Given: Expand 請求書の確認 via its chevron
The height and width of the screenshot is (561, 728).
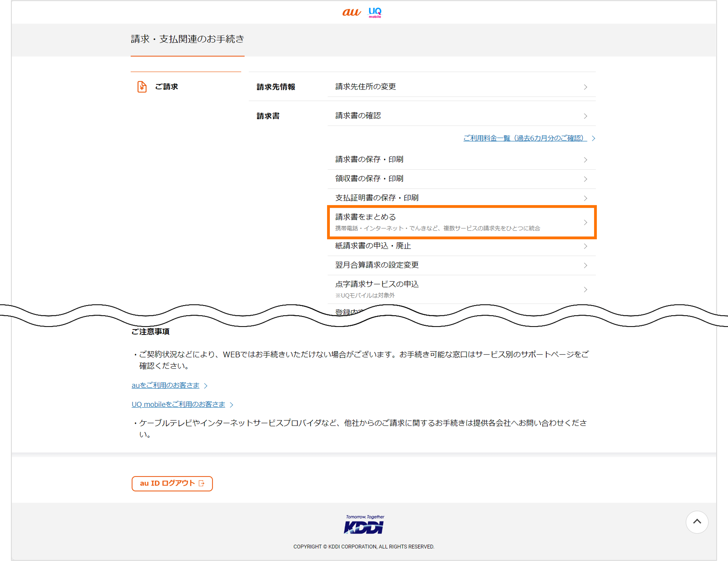Looking at the screenshot, I should point(586,116).
